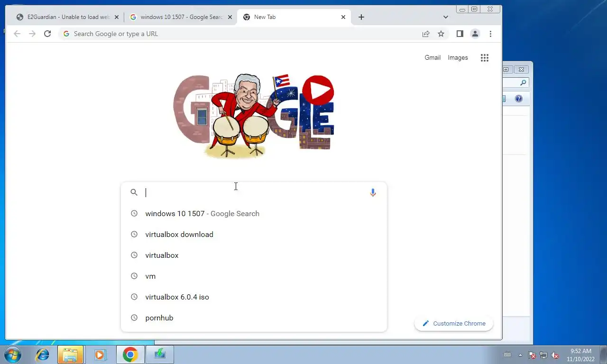The width and height of the screenshot is (607, 364).
Task: Open the taskbar clock and date
Action: tap(581, 355)
